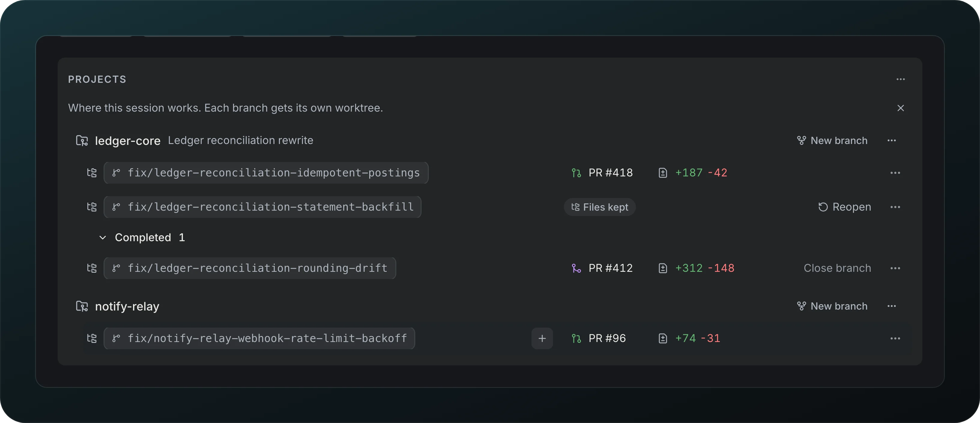Click the ledger-core project name
Viewport: 980px width, 423px height.
127,141
